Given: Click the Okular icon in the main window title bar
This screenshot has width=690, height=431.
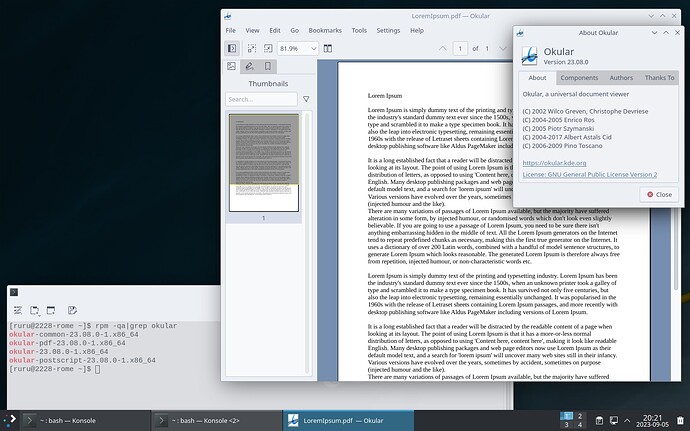Looking at the screenshot, I should [x=228, y=16].
